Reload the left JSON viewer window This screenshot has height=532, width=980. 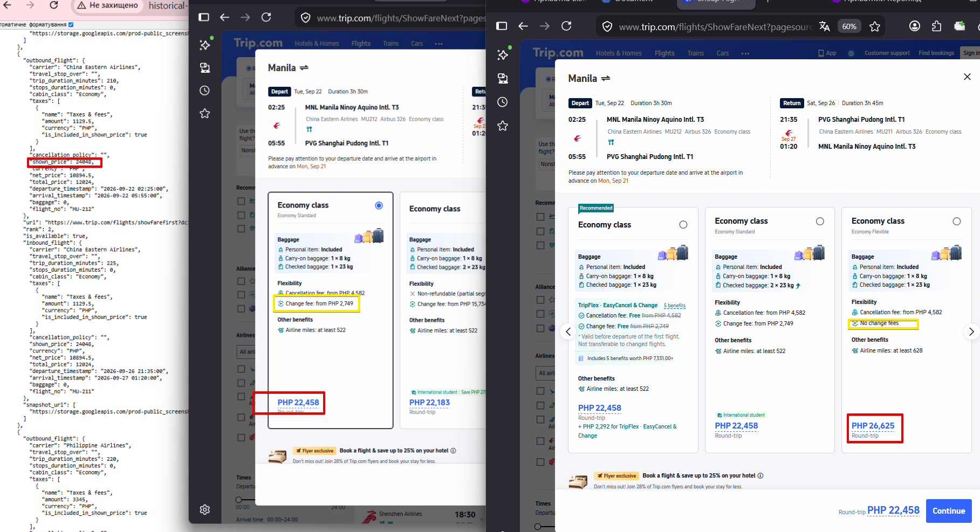pyautogui.click(x=53, y=5)
